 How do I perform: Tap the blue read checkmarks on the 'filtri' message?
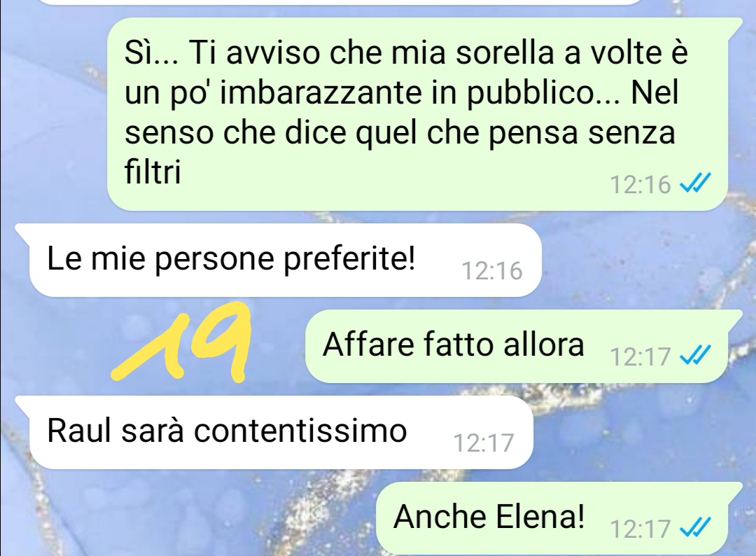click(695, 183)
